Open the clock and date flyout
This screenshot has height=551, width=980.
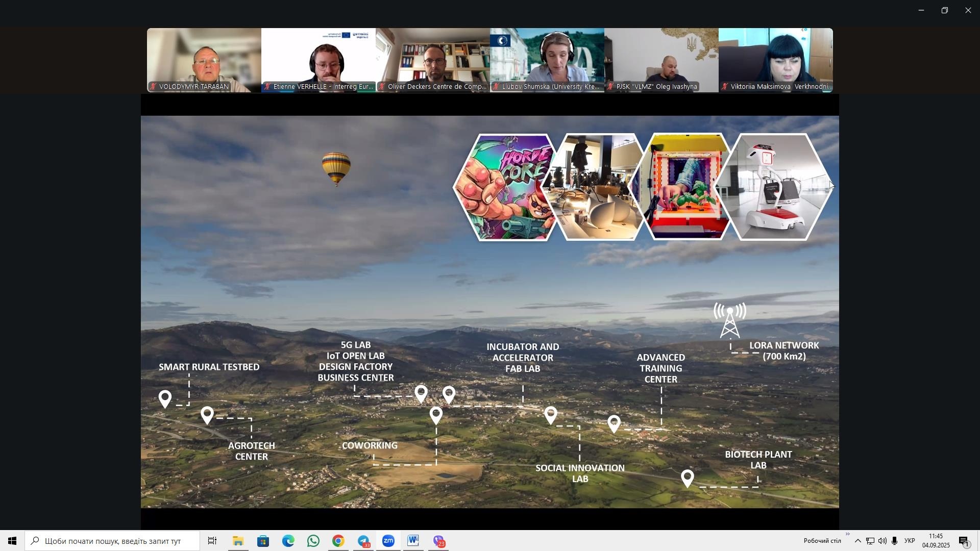pos(936,541)
